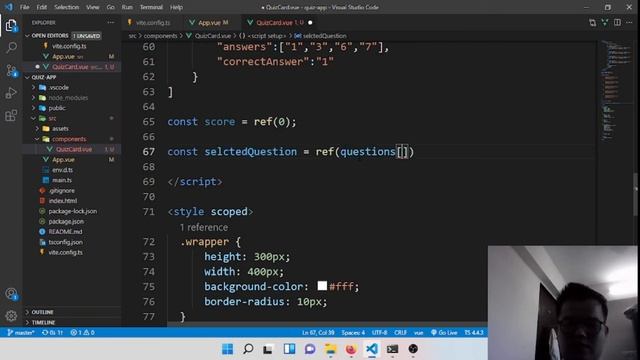This screenshot has height=360, width=640.
Task: Click the master branch indicator in status bar
Action: pos(21,333)
